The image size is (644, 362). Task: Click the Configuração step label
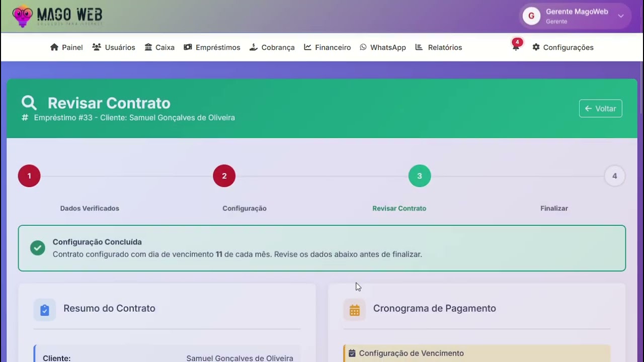tap(245, 208)
